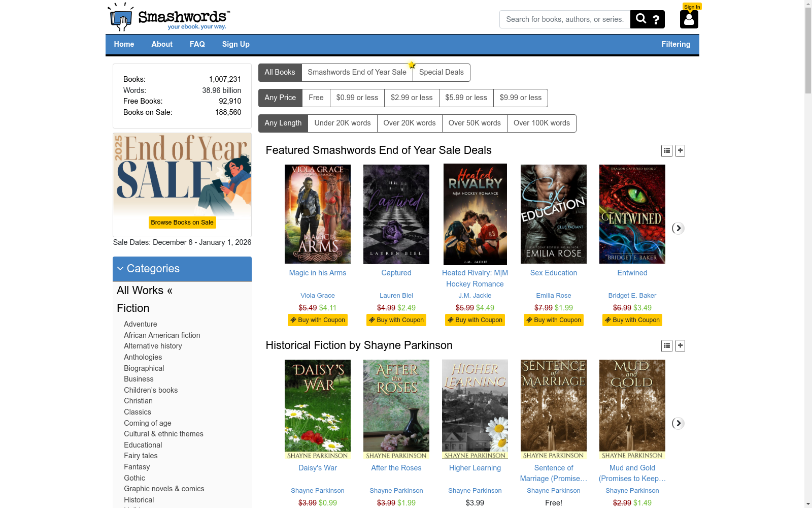Open Higher Learning title link
This screenshot has width=812, height=508.
(475, 468)
